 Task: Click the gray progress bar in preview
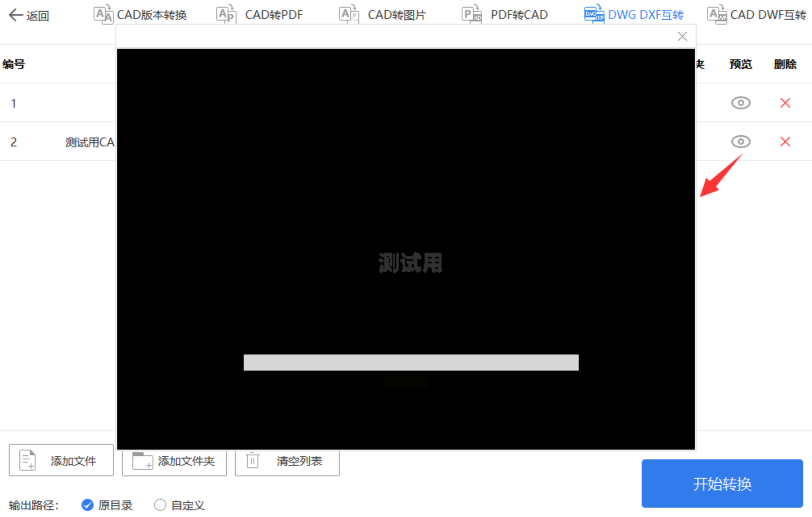pos(411,363)
